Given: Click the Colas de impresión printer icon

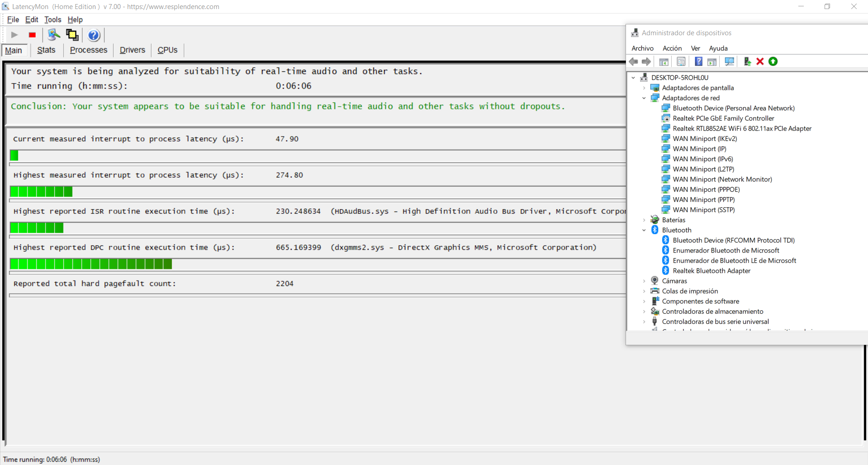Looking at the screenshot, I should pyautogui.click(x=655, y=291).
